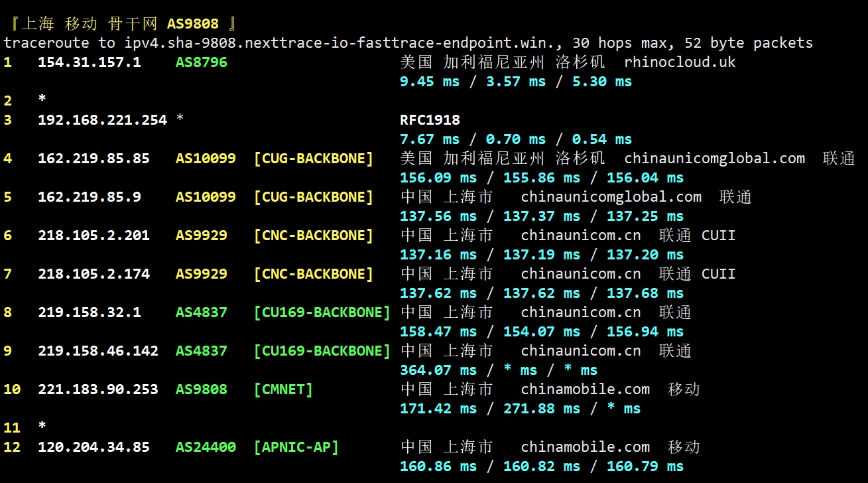Image resolution: width=868 pixels, height=483 pixels.
Task: Select the IP address 162.219.85.9
Action: coord(89,197)
